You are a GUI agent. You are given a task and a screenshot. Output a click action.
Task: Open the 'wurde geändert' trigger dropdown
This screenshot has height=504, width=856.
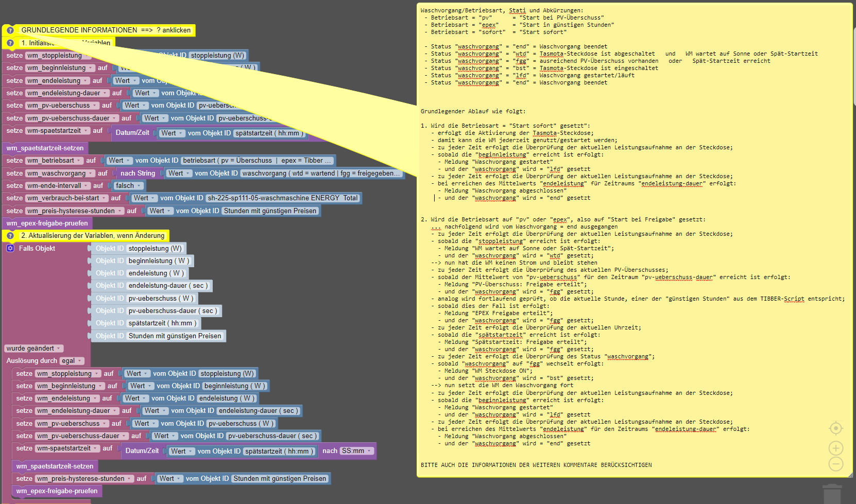[x=34, y=349]
